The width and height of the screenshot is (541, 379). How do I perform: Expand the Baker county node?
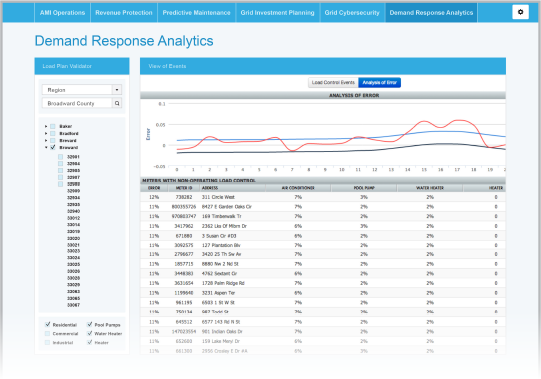pyautogui.click(x=46, y=126)
